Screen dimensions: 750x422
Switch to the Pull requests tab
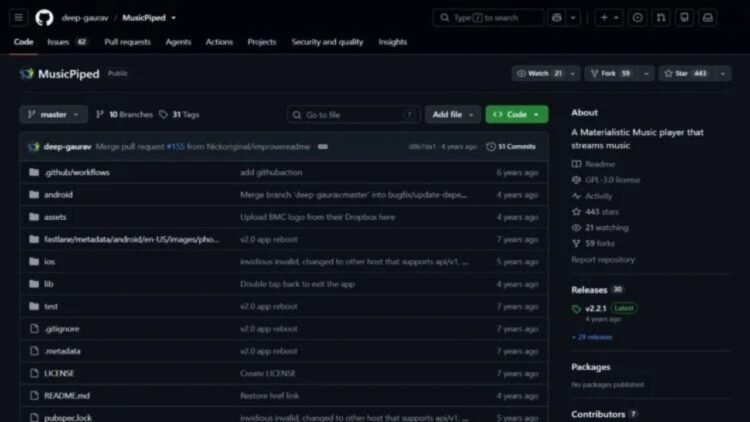[127, 42]
